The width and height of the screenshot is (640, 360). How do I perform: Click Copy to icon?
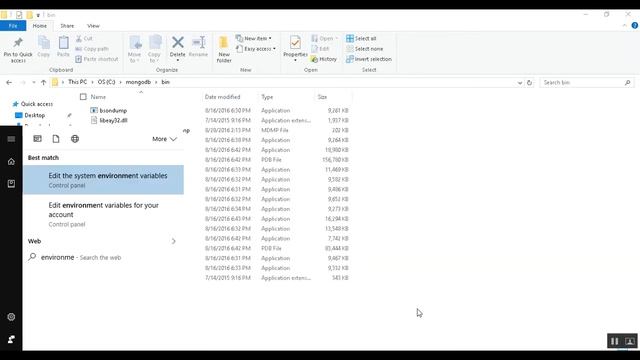155,42
